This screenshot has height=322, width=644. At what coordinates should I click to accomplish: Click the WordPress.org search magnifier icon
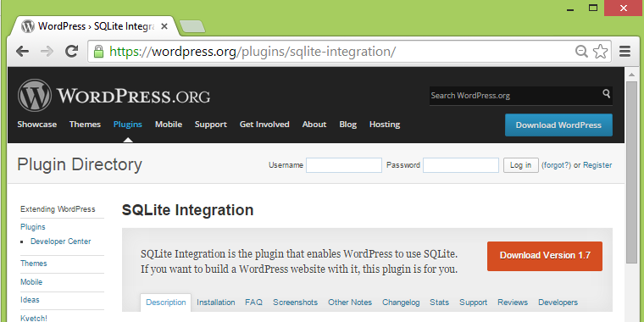[x=606, y=94]
